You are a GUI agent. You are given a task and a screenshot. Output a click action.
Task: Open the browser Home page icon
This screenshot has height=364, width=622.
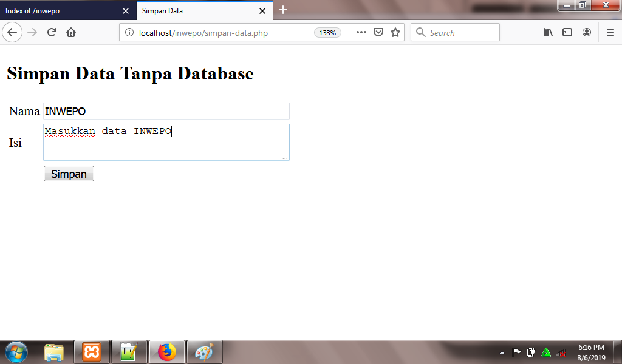(71, 32)
